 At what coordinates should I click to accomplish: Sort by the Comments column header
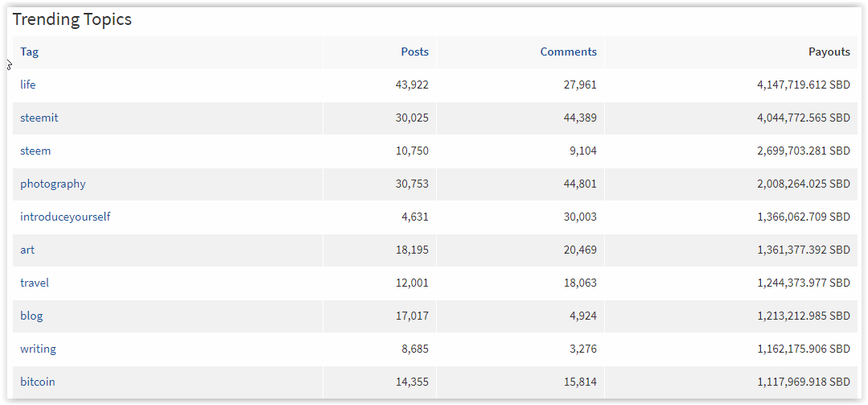point(569,52)
